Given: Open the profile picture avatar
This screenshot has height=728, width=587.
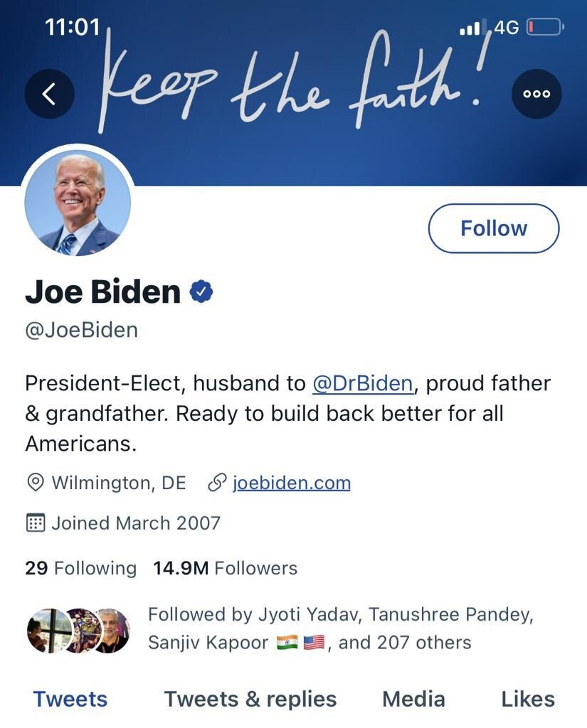Looking at the screenshot, I should click(78, 202).
